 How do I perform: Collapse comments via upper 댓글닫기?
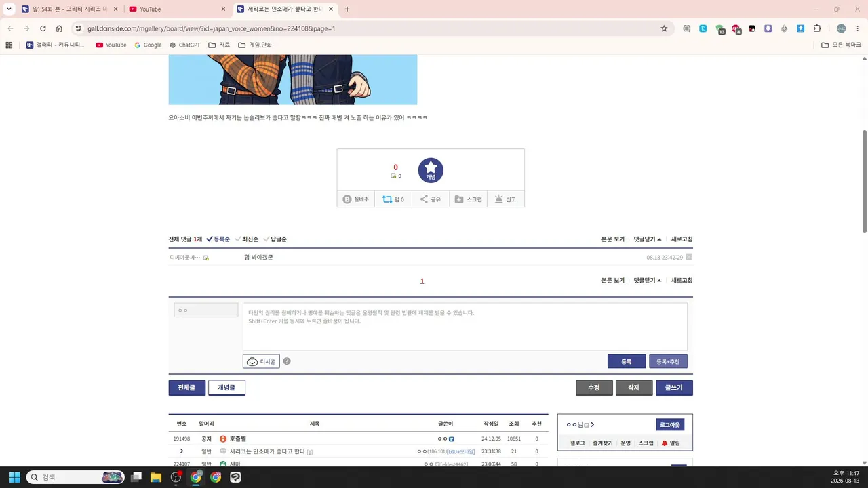(648, 239)
